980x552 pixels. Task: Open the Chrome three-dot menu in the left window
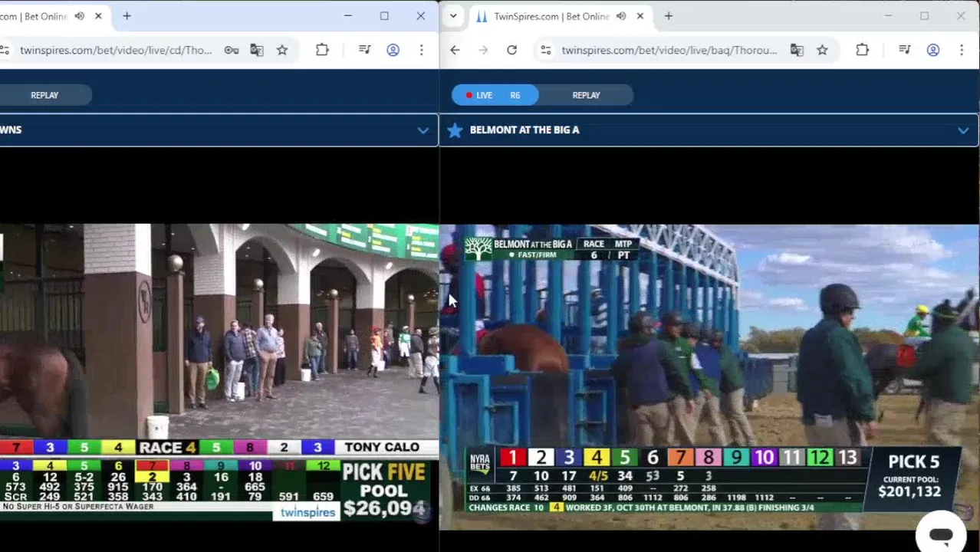[421, 51]
